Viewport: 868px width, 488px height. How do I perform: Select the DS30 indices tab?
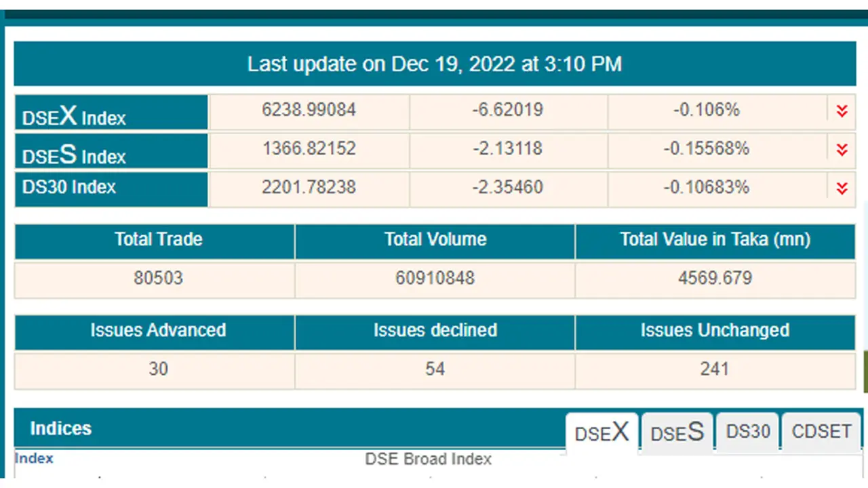[x=748, y=432]
